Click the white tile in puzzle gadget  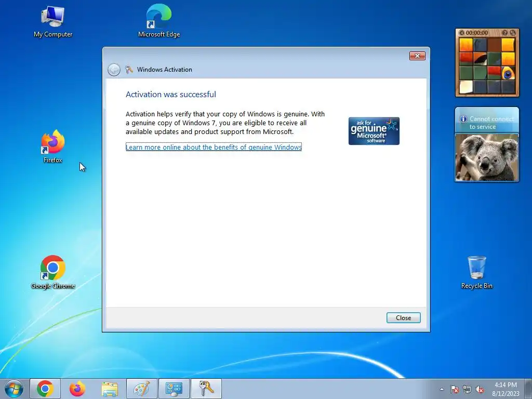(x=466, y=87)
